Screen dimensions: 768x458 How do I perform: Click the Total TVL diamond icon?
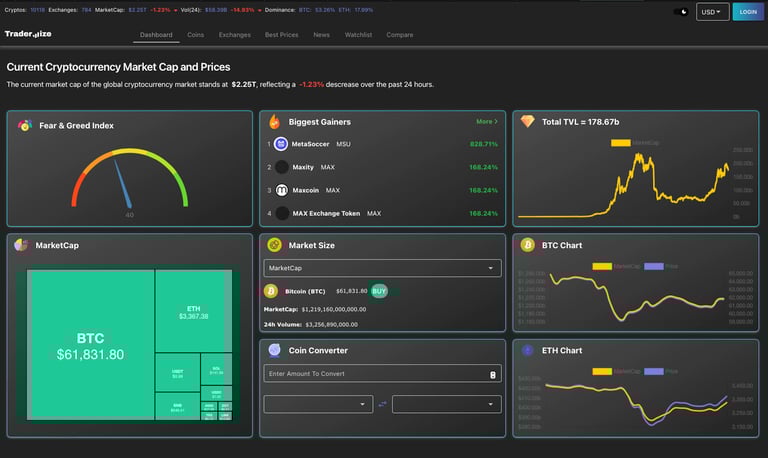click(x=528, y=121)
